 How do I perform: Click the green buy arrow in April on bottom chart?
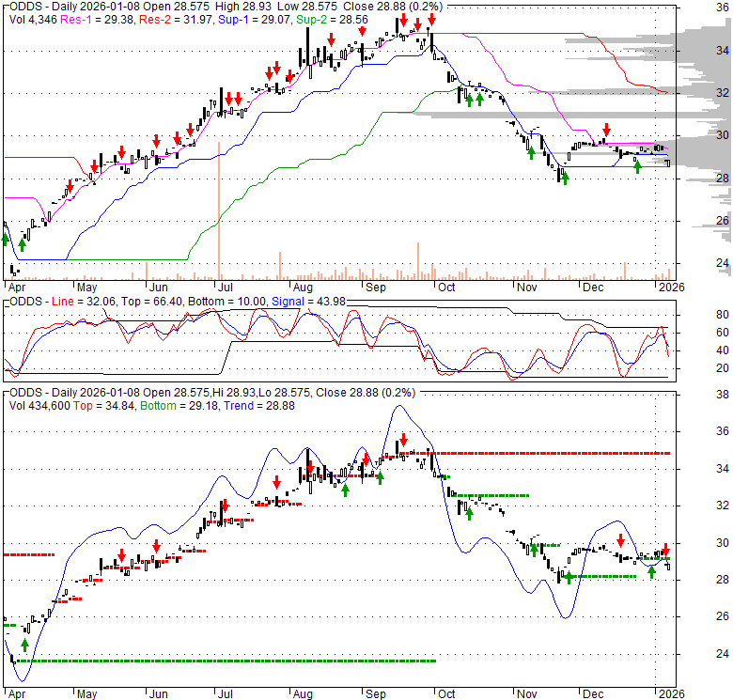[x=24, y=646]
